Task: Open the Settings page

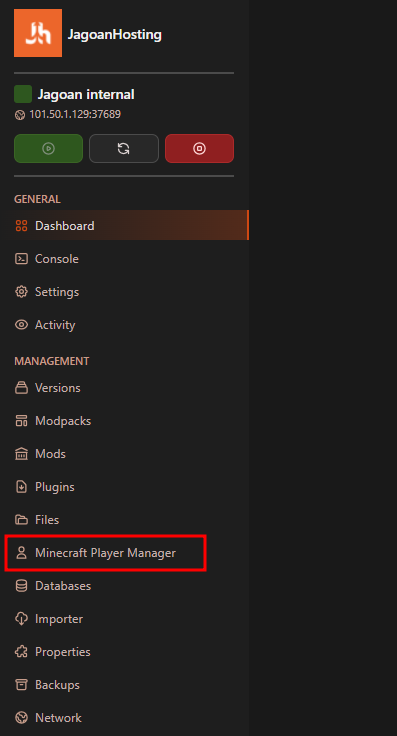Action: (x=57, y=291)
